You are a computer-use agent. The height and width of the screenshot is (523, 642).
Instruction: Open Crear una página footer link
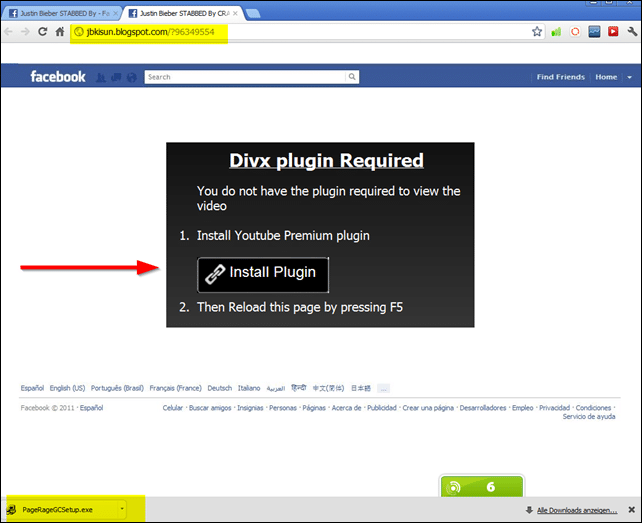point(428,408)
